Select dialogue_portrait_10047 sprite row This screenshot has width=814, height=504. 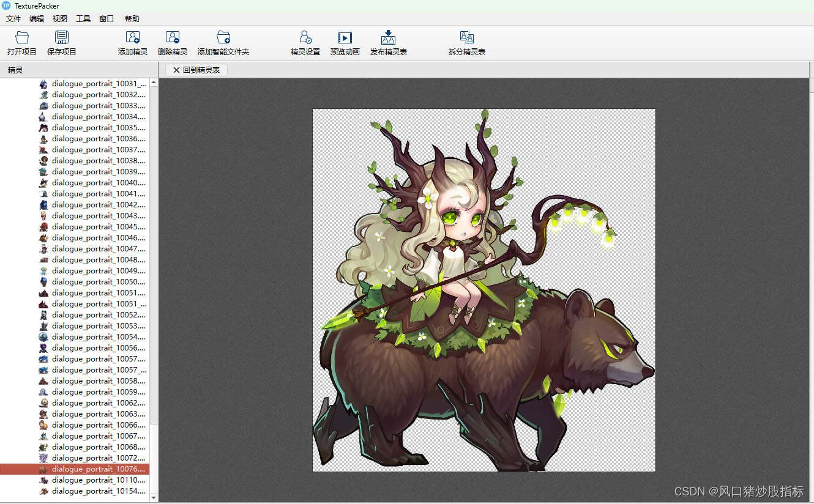point(75,249)
